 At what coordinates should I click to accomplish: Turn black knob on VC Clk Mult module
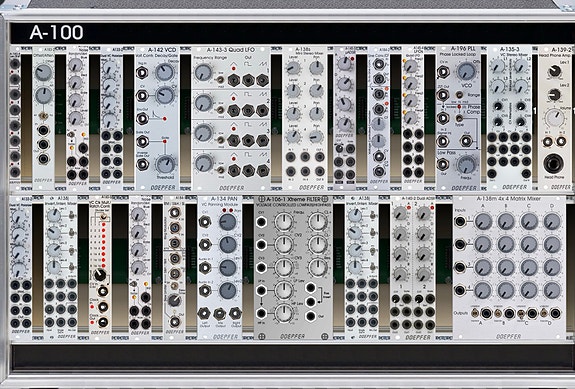point(99,275)
